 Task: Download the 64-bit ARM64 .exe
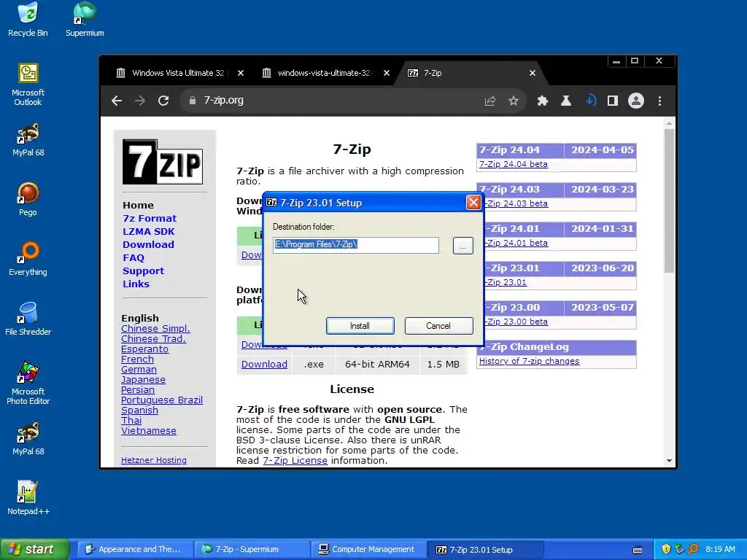pyautogui.click(x=264, y=365)
